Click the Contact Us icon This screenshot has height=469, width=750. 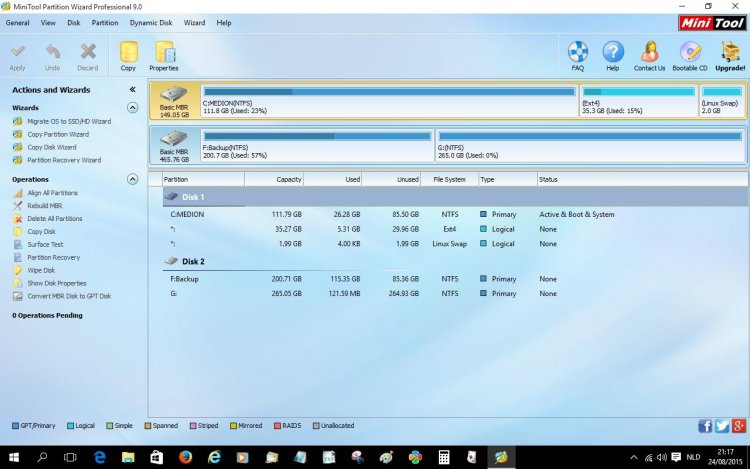coord(649,52)
